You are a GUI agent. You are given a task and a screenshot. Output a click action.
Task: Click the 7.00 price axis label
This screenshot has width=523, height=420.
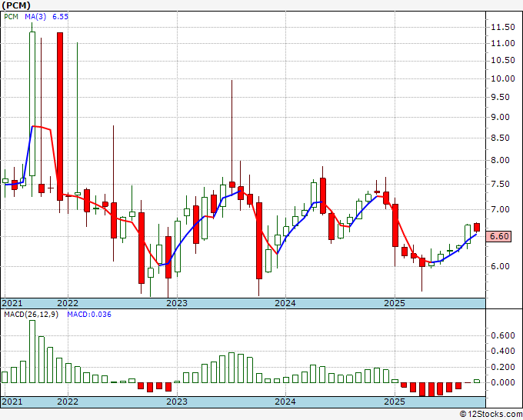501,209
